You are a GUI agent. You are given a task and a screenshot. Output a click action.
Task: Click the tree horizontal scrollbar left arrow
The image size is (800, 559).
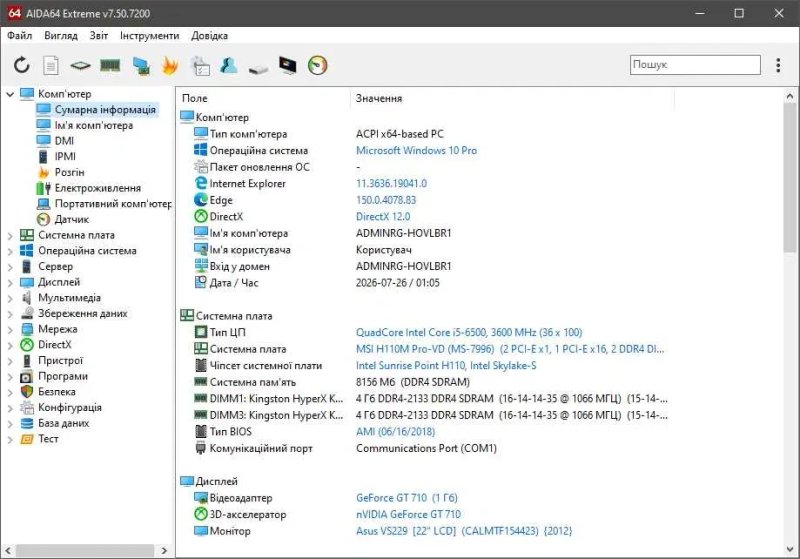(x=8, y=551)
